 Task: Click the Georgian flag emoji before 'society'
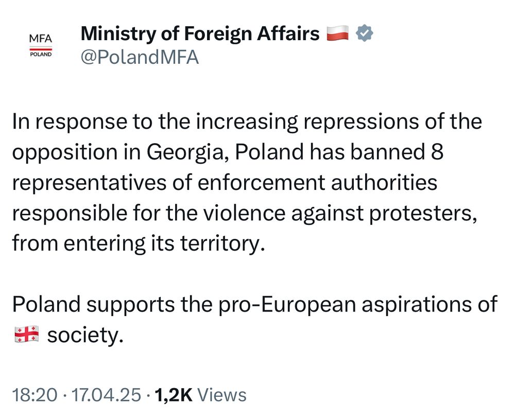point(27,334)
